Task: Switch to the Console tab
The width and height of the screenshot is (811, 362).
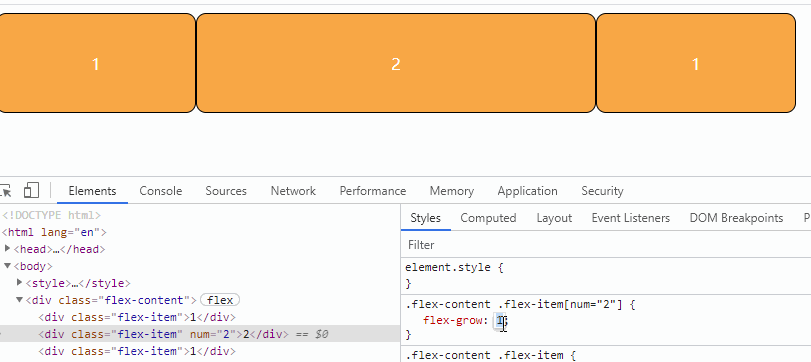Action: [x=161, y=191]
